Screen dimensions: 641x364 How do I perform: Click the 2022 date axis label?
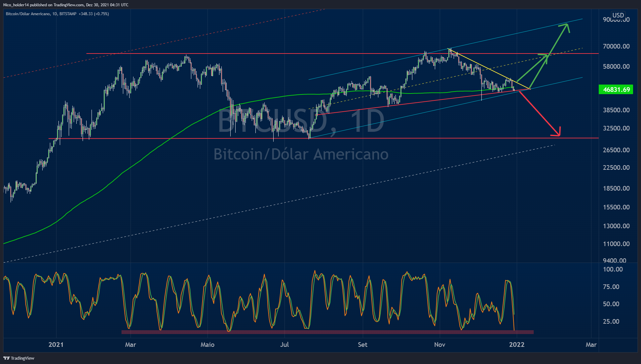[x=517, y=345]
